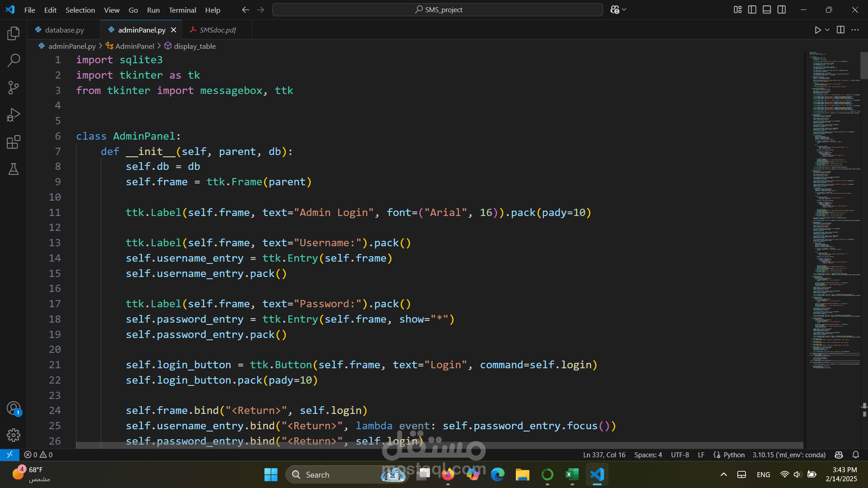The image size is (868, 488).
Task: Expand run options dropdown next to play button
Action: [x=827, y=30]
